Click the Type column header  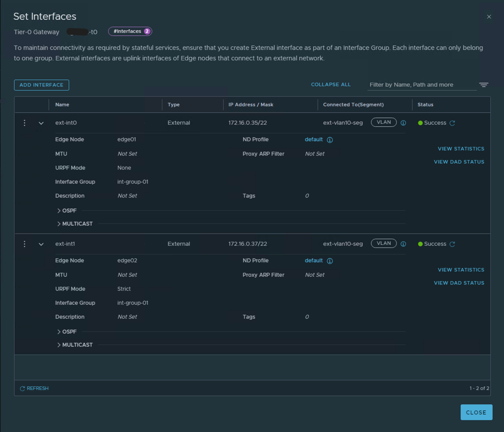(x=174, y=105)
